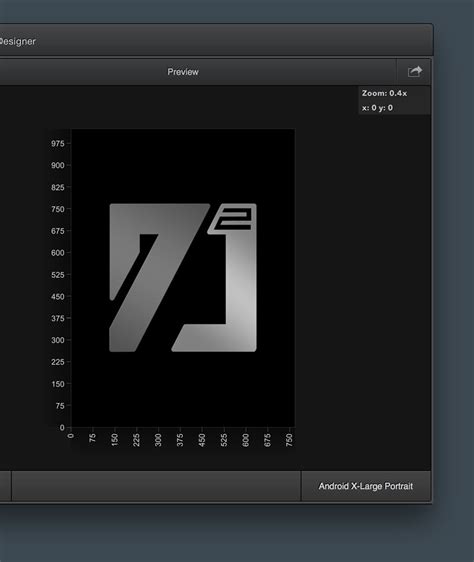Screen dimensions: 474x562
Task: Click the 450 mark on vertical ruler
Action: click(x=58, y=297)
